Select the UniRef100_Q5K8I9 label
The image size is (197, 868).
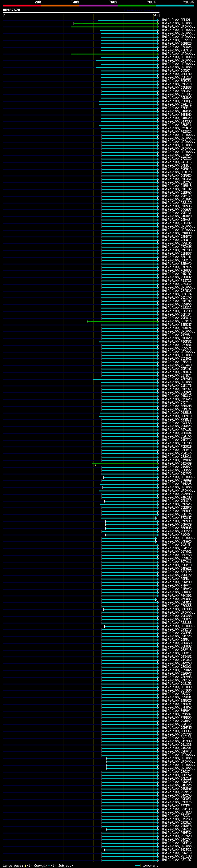[177, 501]
